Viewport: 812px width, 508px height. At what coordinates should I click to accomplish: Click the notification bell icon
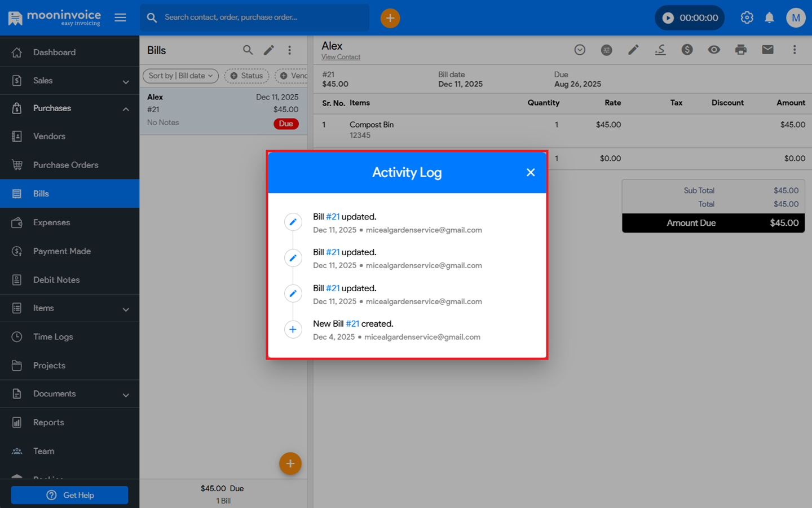[x=769, y=18]
